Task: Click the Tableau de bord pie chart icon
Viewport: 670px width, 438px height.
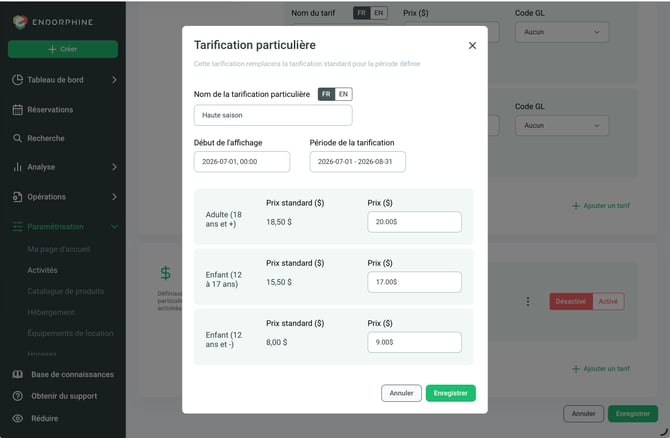Action: [x=18, y=80]
